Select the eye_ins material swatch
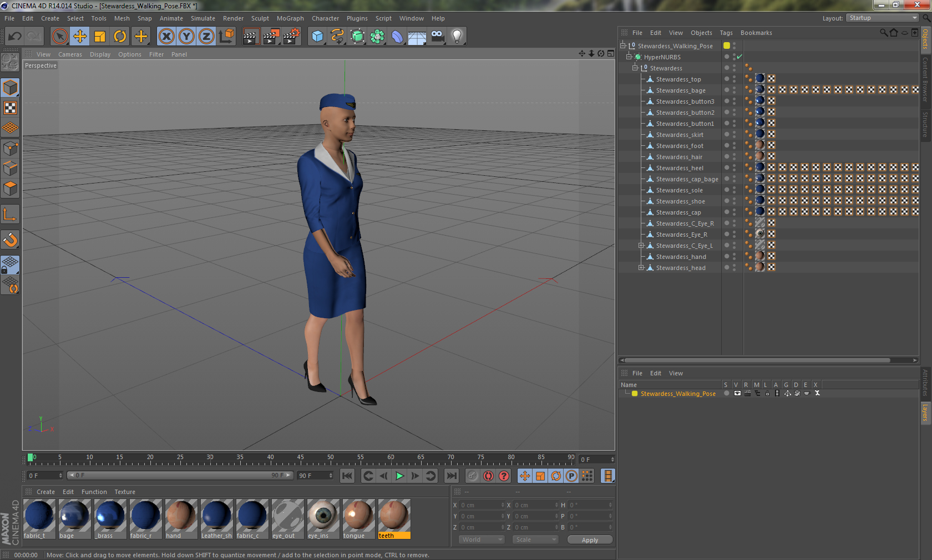Viewport: 932px width, 560px height. [323, 519]
